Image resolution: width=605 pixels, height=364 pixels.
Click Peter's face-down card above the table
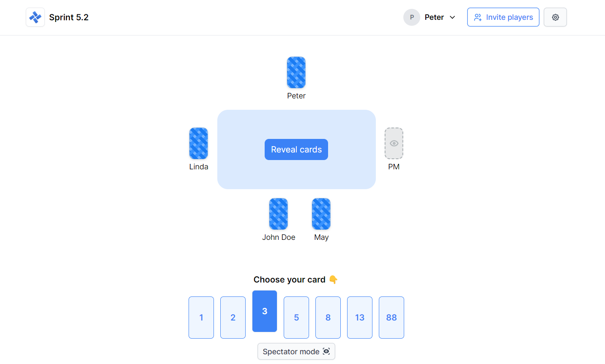[x=296, y=72]
